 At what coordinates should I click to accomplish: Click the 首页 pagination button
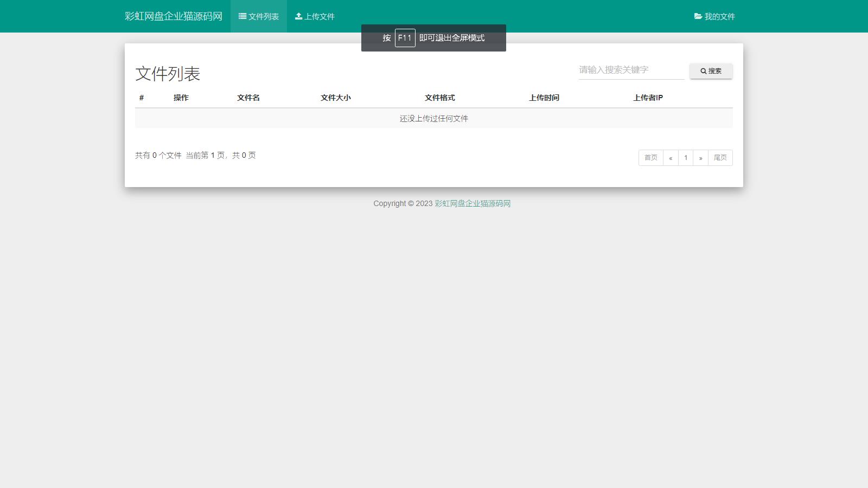650,158
